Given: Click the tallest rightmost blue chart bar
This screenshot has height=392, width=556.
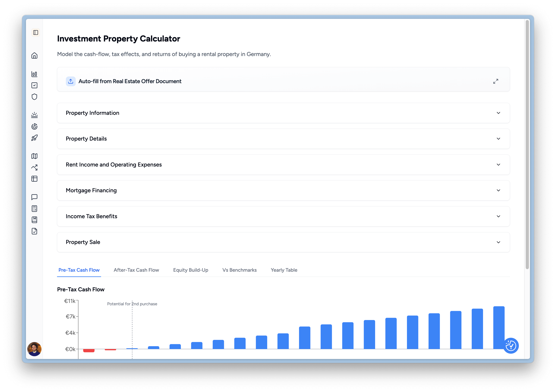Looking at the screenshot, I should (x=499, y=328).
